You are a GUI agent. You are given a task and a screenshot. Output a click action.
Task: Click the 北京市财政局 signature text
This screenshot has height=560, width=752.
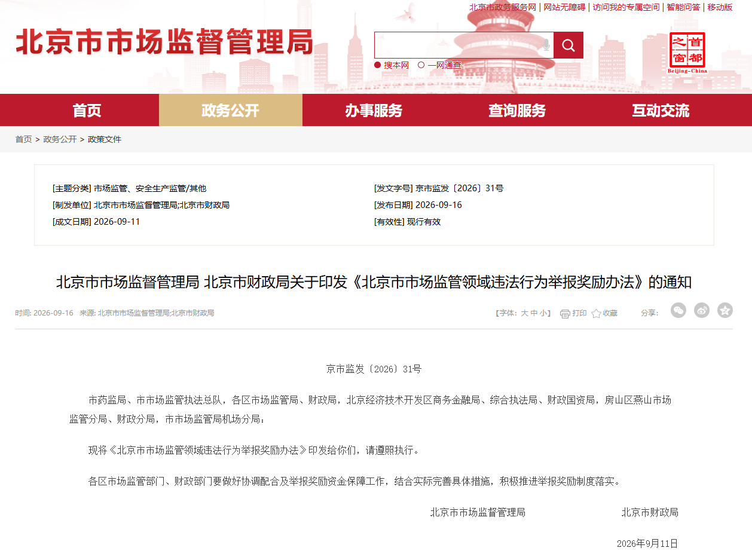(650, 513)
